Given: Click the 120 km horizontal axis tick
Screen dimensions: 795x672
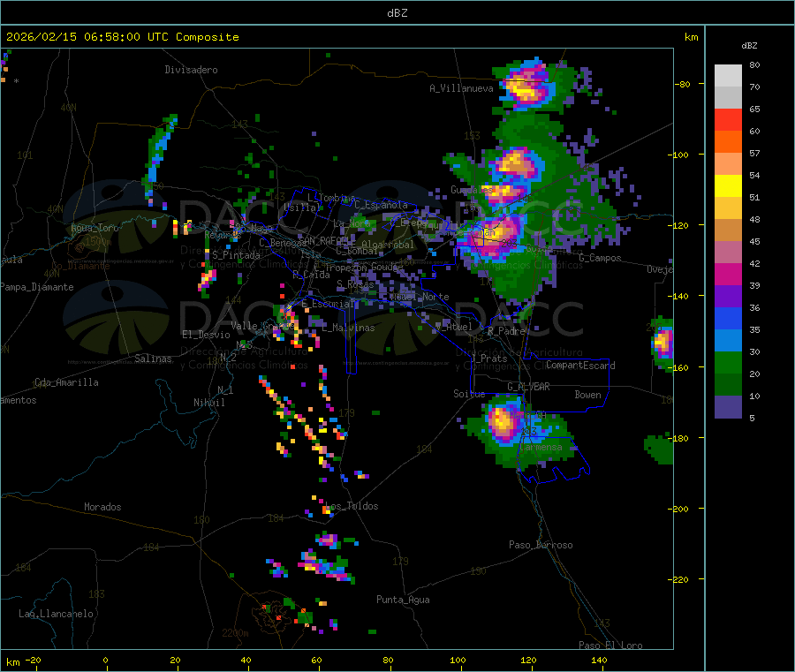Looking at the screenshot, I should (x=528, y=660).
